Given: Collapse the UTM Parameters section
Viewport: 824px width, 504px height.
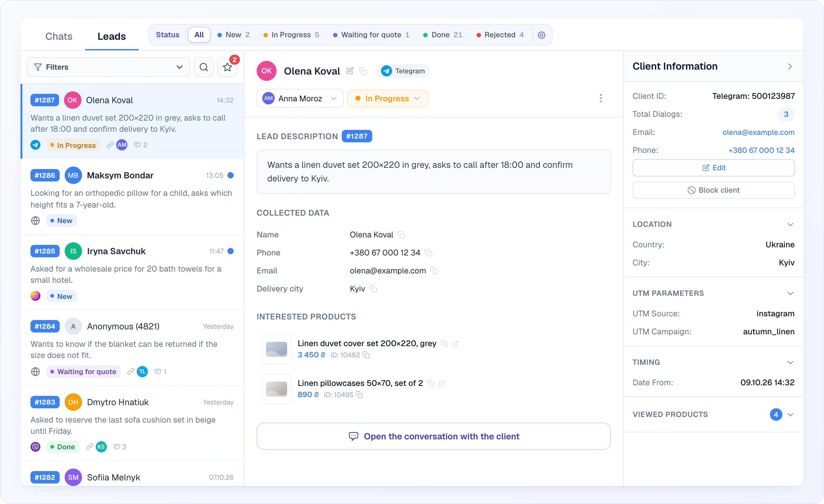Looking at the screenshot, I should coord(790,293).
